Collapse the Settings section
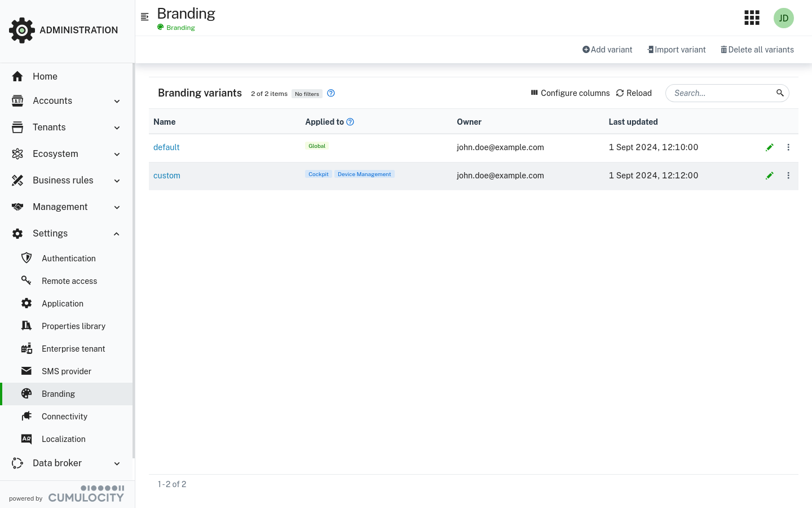This screenshot has height=508, width=812. 117,233
